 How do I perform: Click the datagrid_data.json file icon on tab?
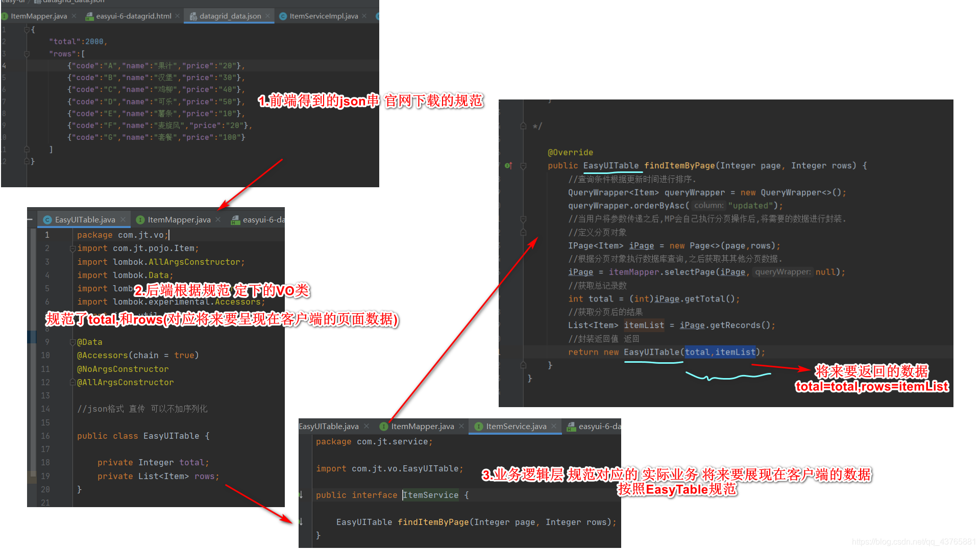coord(193,16)
